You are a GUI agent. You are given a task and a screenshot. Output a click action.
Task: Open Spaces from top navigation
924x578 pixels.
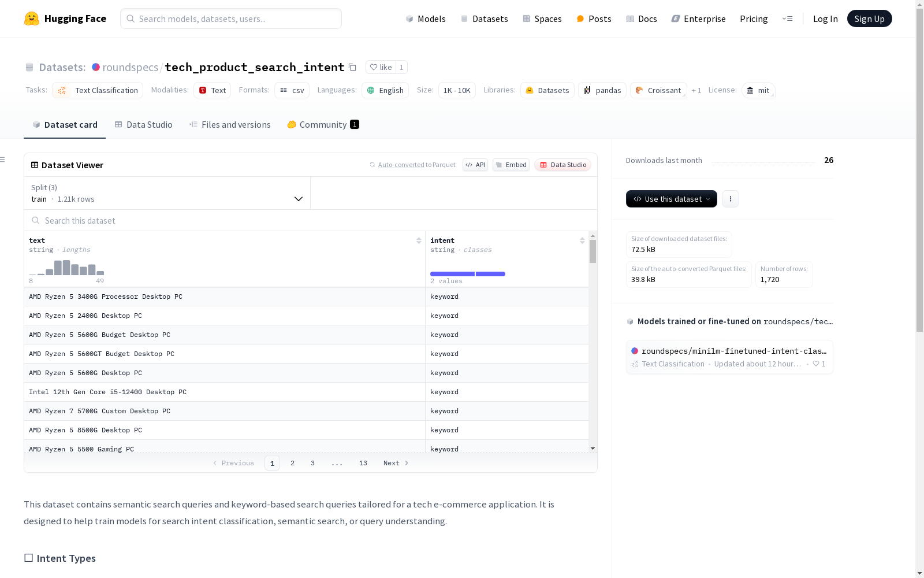(x=542, y=18)
